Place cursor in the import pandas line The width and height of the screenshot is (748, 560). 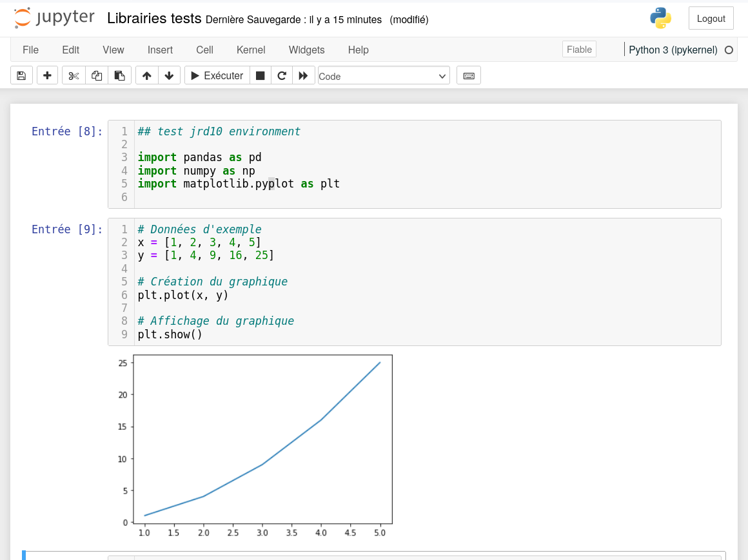point(199,157)
